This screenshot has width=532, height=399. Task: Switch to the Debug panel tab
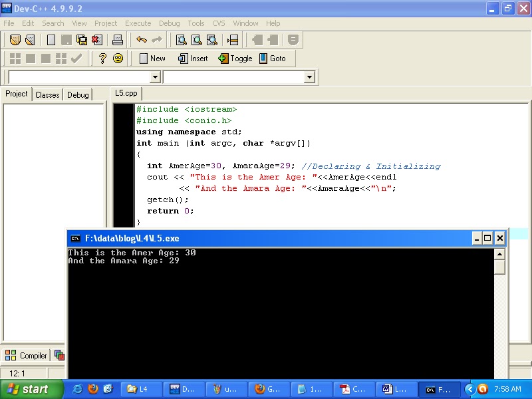point(77,94)
